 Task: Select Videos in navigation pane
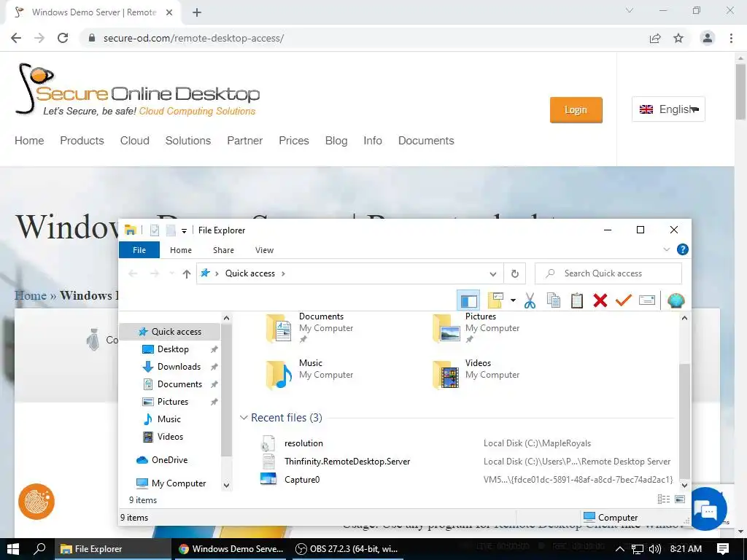(x=170, y=437)
